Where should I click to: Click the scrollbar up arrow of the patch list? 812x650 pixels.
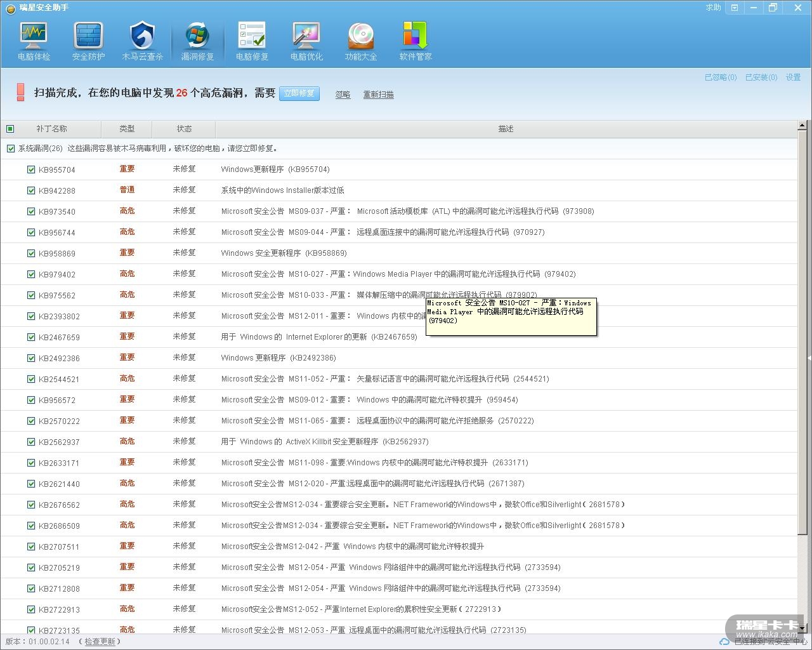(x=802, y=125)
